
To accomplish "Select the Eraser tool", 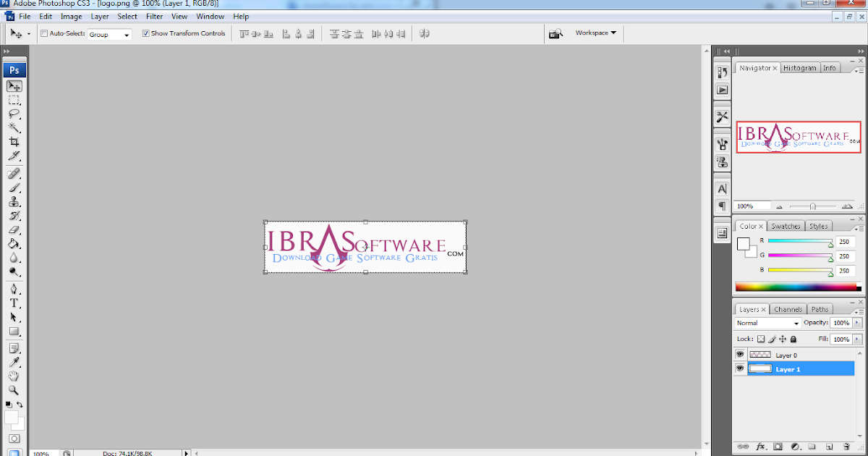I will tap(14, 230).
